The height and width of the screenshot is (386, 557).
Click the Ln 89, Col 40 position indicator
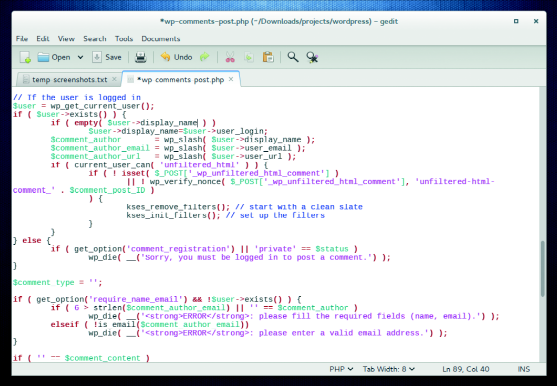pyautogui.click(x=466, y=369)
